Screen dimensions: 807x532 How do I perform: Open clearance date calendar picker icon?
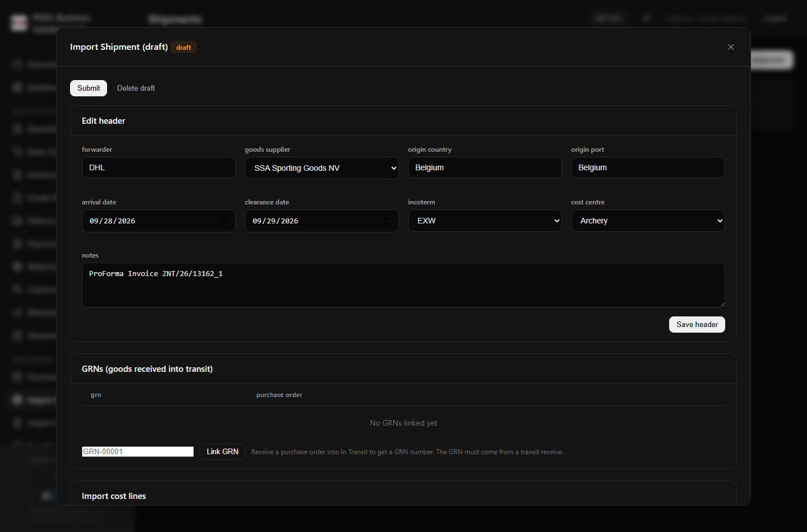pos(387,221)
